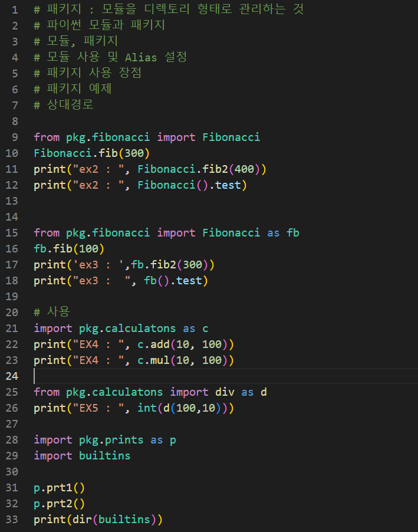
Task: Click the comment '# 패키지 사용 장점'
Action: click(x=87, y=73)
